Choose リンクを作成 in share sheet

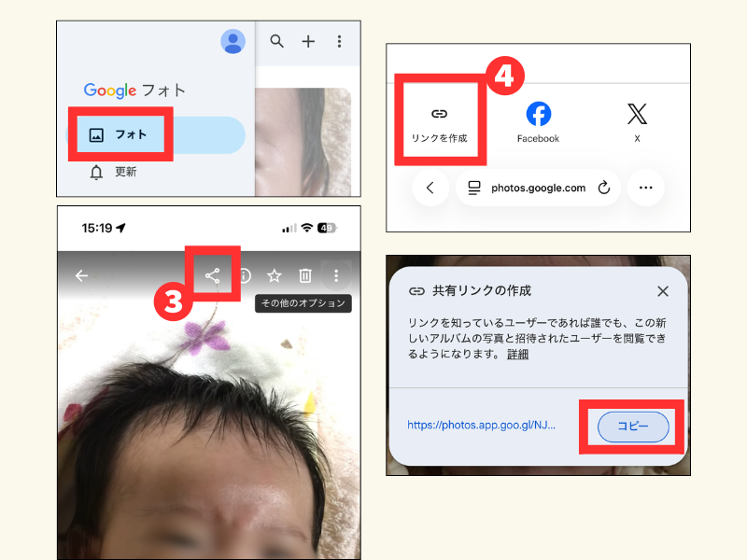click(x=439, y=122)
